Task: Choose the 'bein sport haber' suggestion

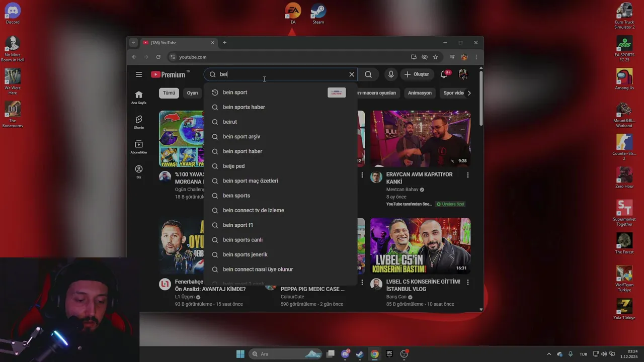Action: 280,151
